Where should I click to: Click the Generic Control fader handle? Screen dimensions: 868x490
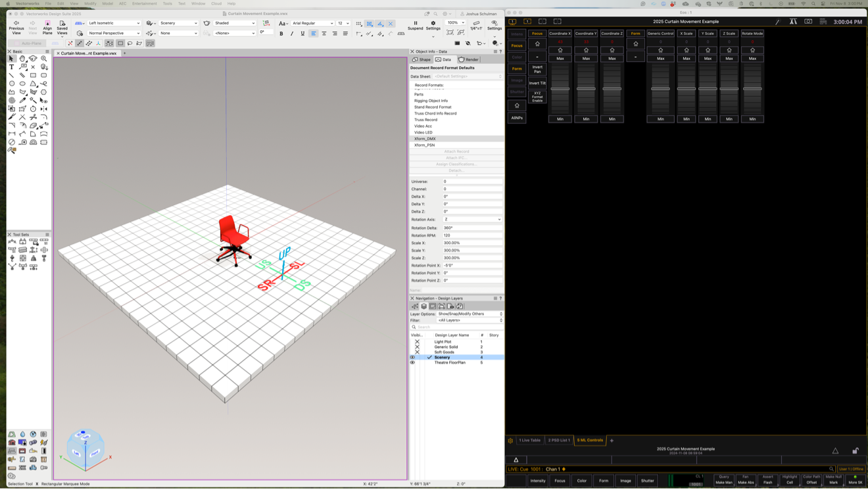[660, 89]
